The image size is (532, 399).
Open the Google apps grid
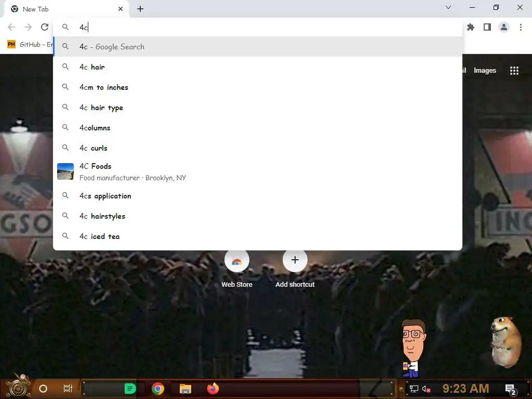[514, 71]
